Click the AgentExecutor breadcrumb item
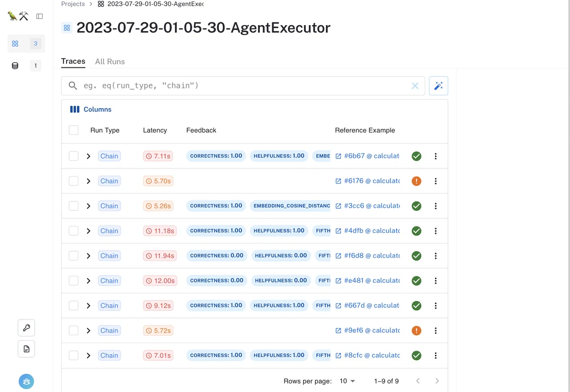This screenshot has height=392, width=570. pyautogui.click(x=151, y=4)
